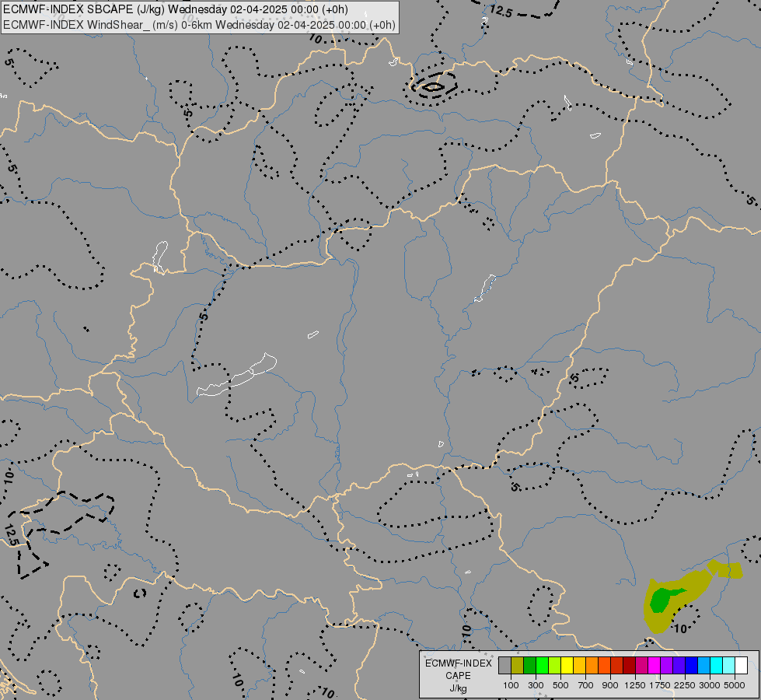Select the olive 100 J/kg legend swatch
This screenshot has width=761, height=700.
518,665
